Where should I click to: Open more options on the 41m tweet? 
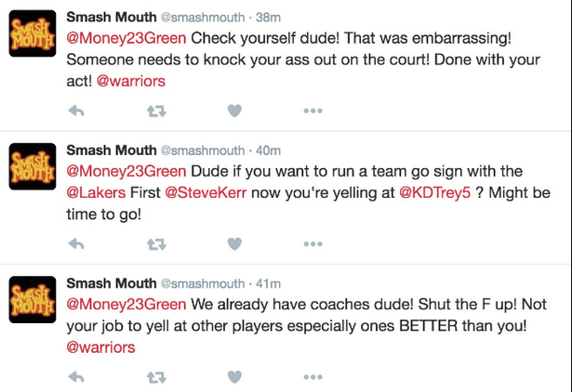[x=313, y=377]
